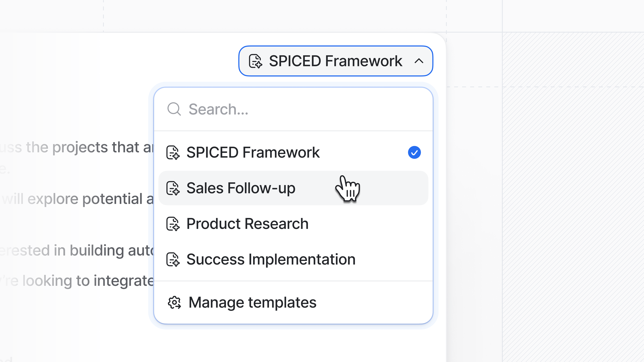Click the faded "the projects that" text line

[83, 147]
